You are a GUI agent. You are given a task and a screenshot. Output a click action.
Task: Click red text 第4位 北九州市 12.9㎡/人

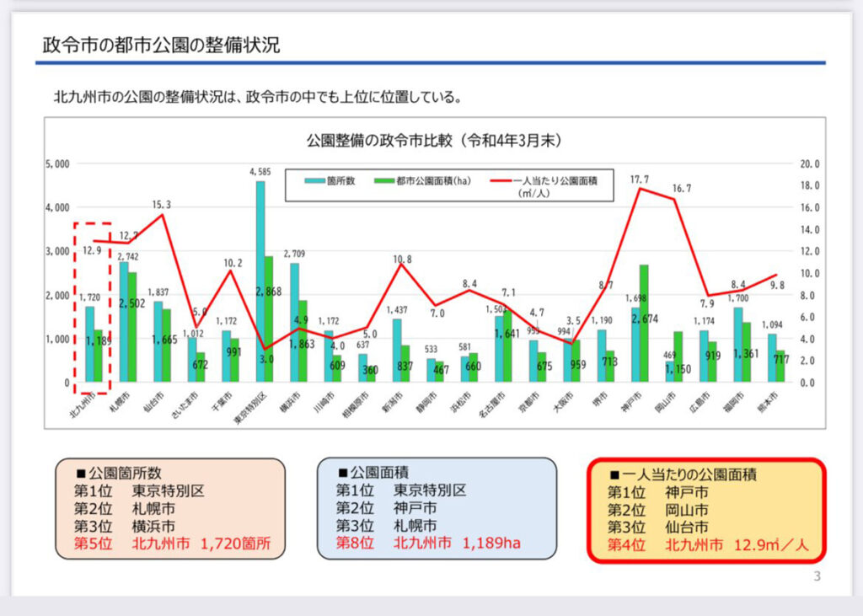pos(707,545)
